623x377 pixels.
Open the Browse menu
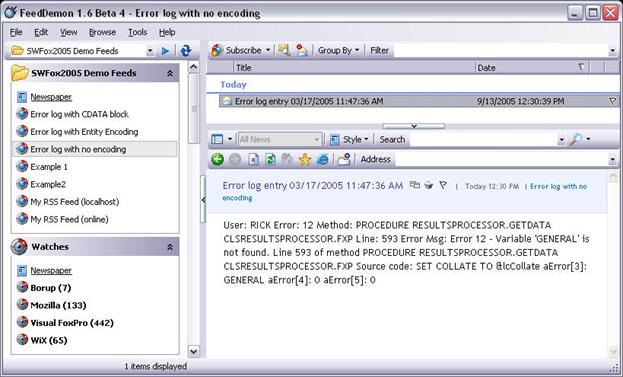pyautogui.click(x=102, y=32)
